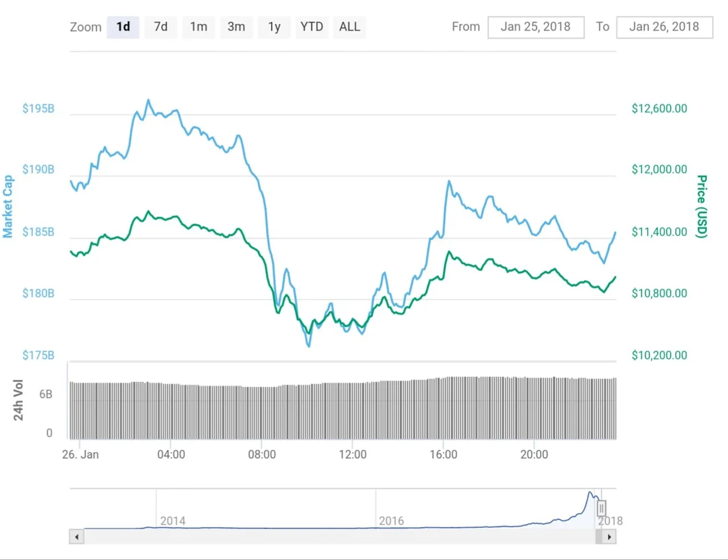Click the 2014 label in navigator
Screen dimensions: 728x560
point(173,521)
